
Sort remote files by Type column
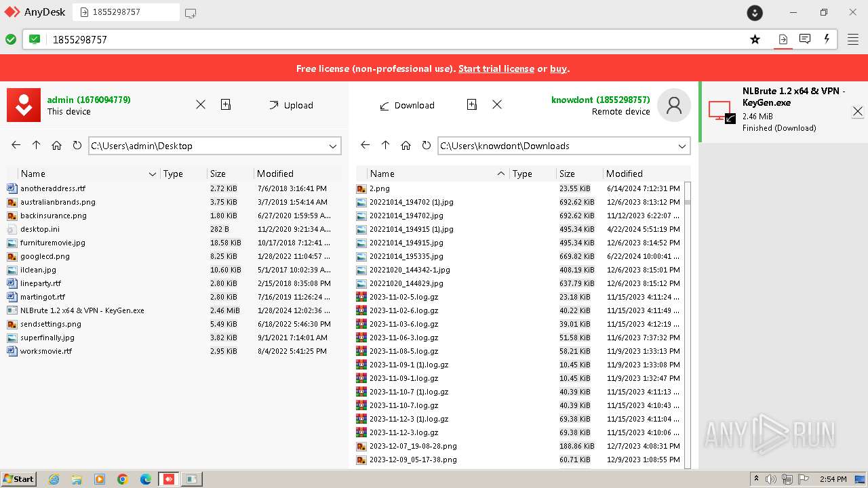point(522,174)
